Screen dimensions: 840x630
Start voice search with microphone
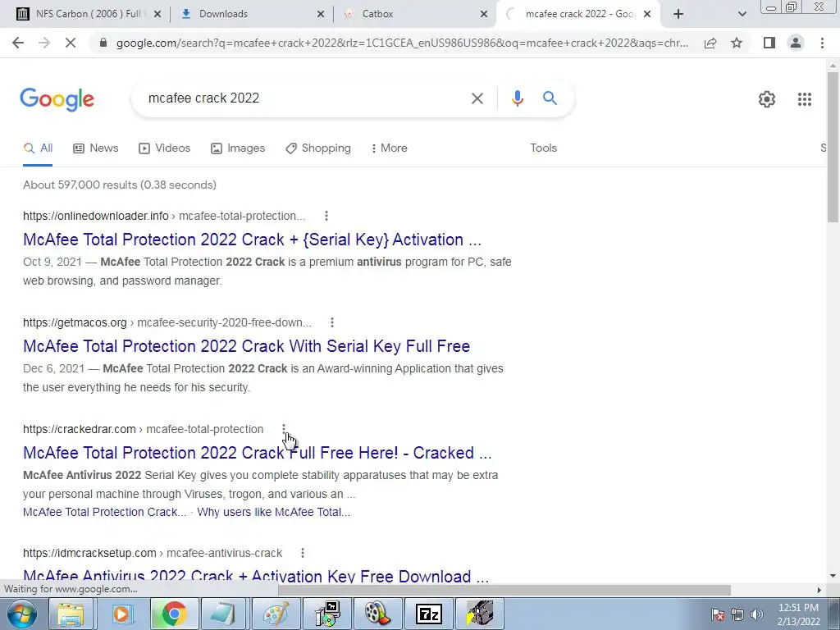[517, 98]
